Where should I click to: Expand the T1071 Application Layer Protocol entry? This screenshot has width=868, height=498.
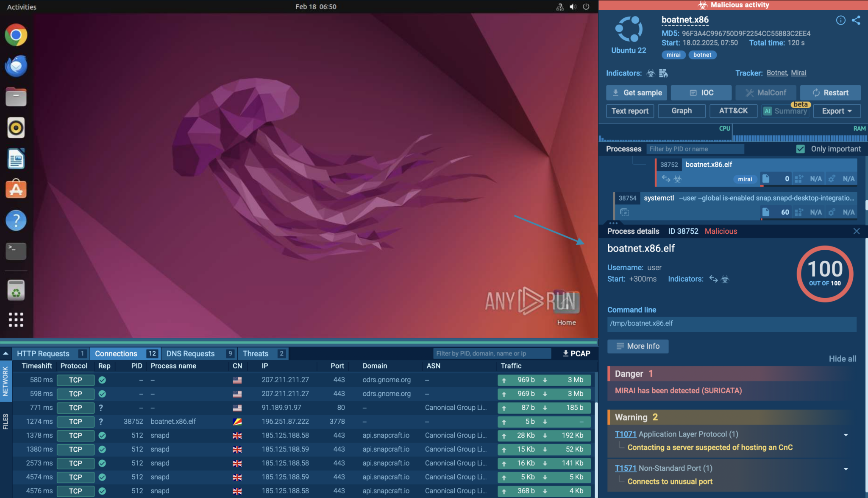click(x=846, y=435)
